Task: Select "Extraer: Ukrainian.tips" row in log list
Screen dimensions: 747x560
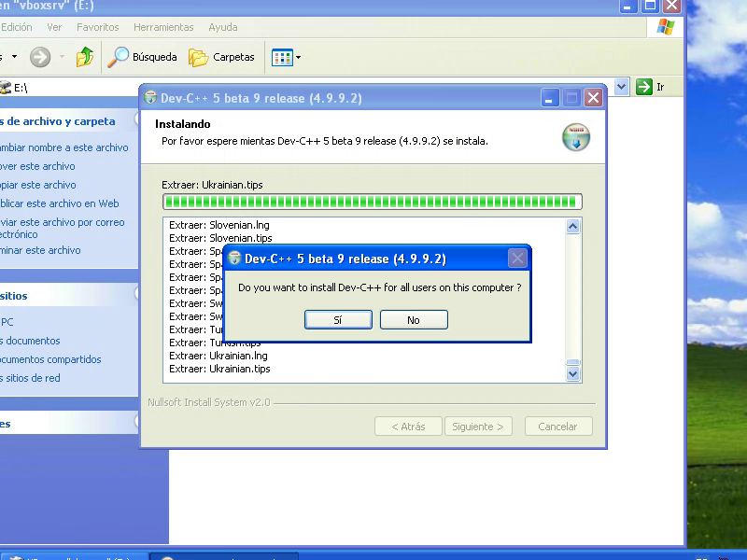Action: (219, 369)
